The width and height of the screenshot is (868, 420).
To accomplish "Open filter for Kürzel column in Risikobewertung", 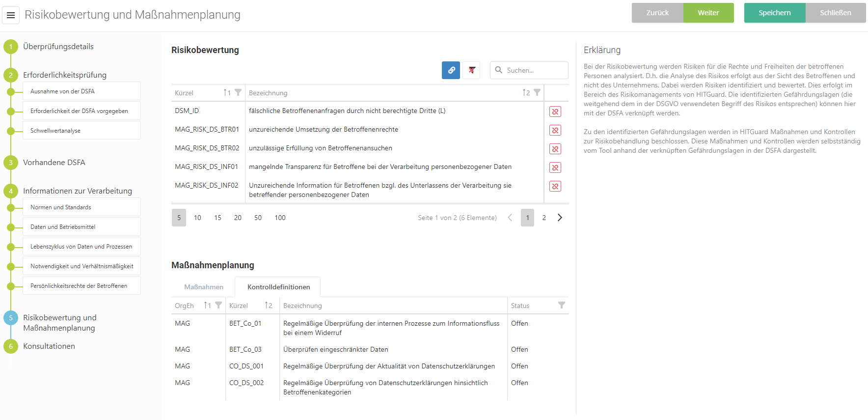I will tap(238, 92).
